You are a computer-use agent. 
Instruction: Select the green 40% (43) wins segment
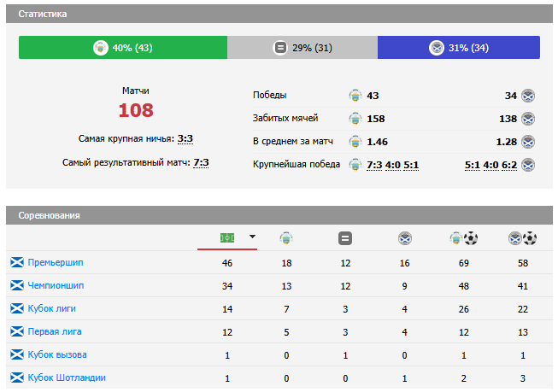click(123, 48)
